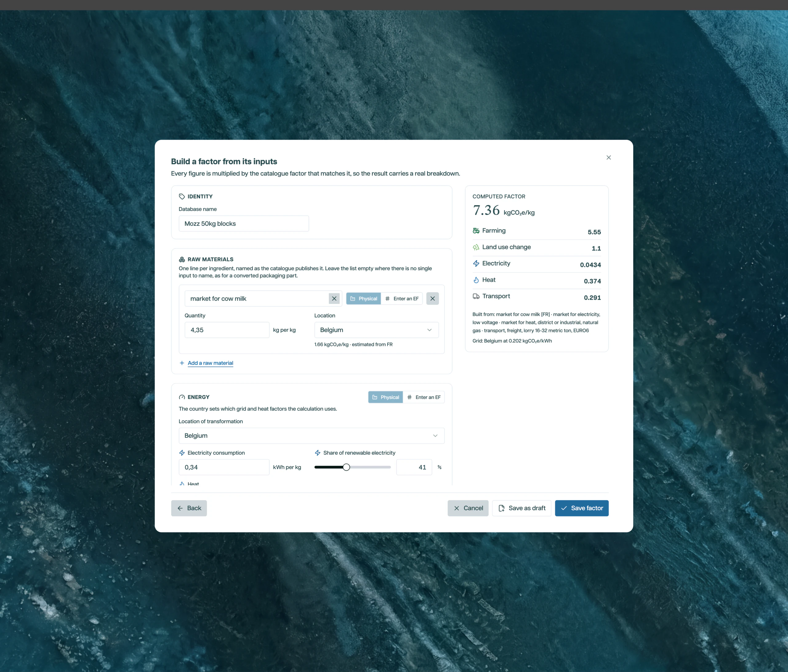Click the Farming tractor icon
Viewport: 788px width, 672px height.
(476, 231)
